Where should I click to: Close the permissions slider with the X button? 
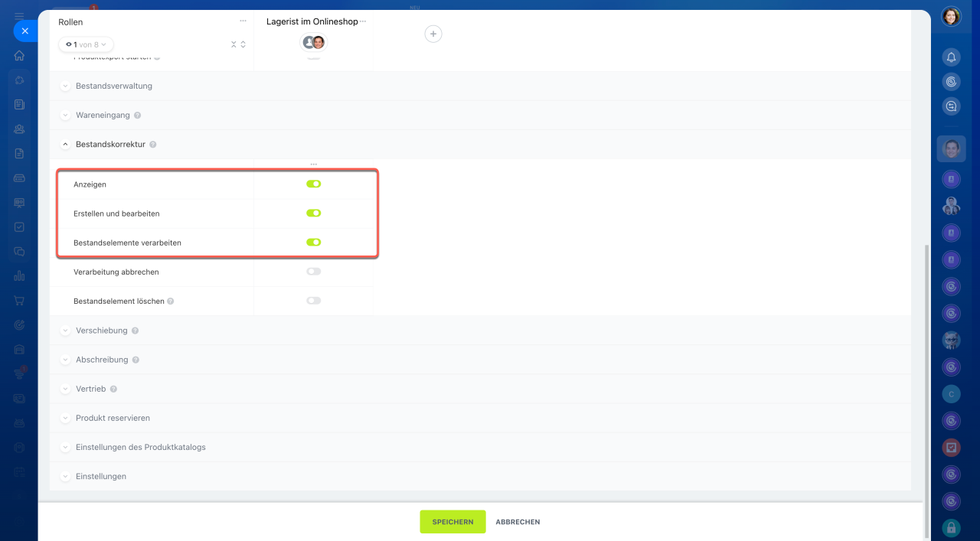coord(24,31)
